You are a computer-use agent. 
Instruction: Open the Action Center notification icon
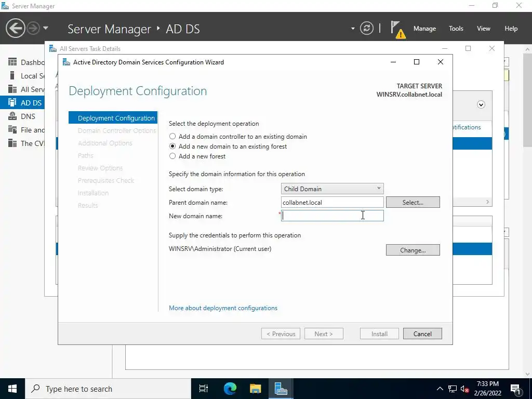[x=516, y=389]
